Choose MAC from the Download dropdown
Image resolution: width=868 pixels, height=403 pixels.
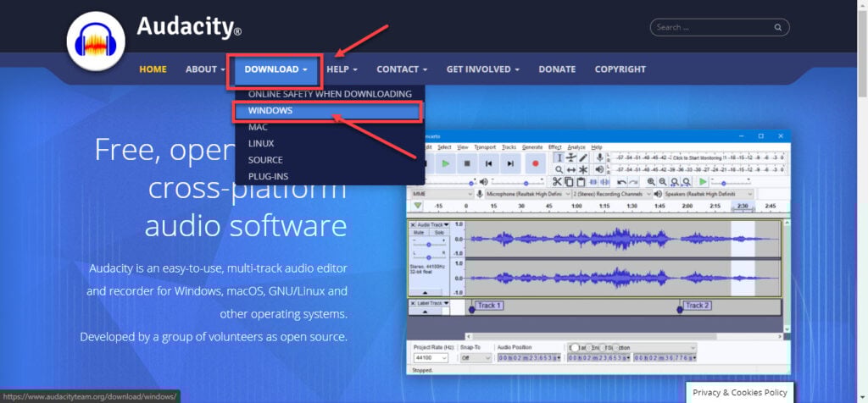[330, 127]
